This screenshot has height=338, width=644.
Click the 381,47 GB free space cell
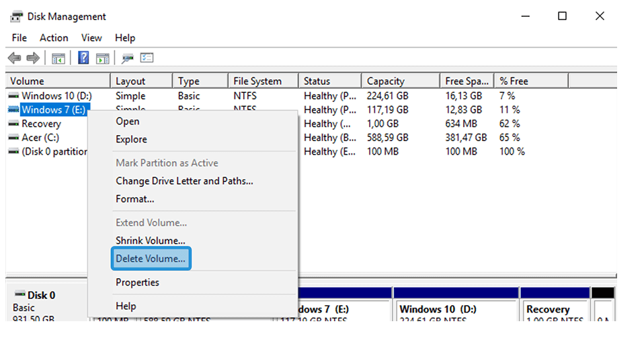[x=466, y=138]
